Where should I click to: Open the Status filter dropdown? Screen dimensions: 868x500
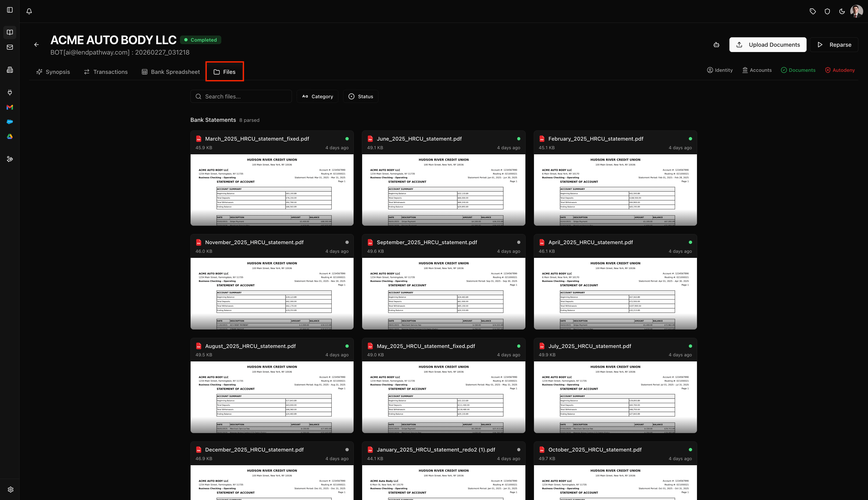coord(360,96)
